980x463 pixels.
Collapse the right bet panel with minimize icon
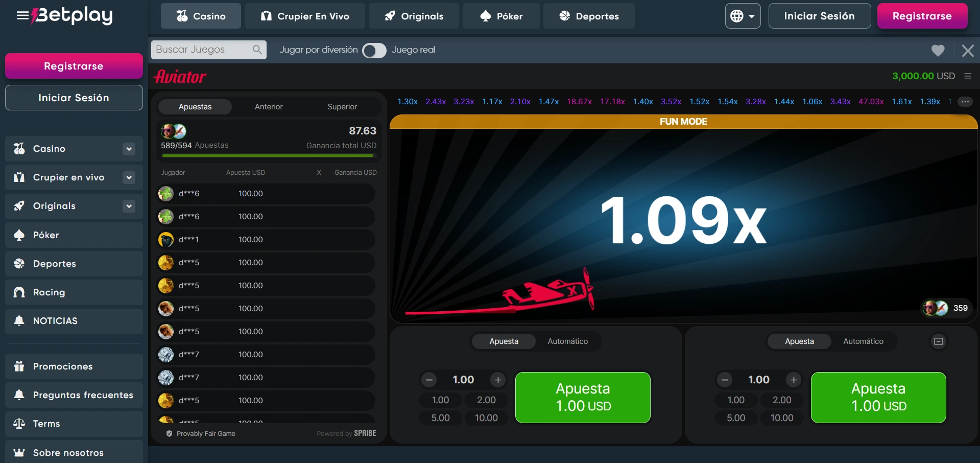(938, 341)
